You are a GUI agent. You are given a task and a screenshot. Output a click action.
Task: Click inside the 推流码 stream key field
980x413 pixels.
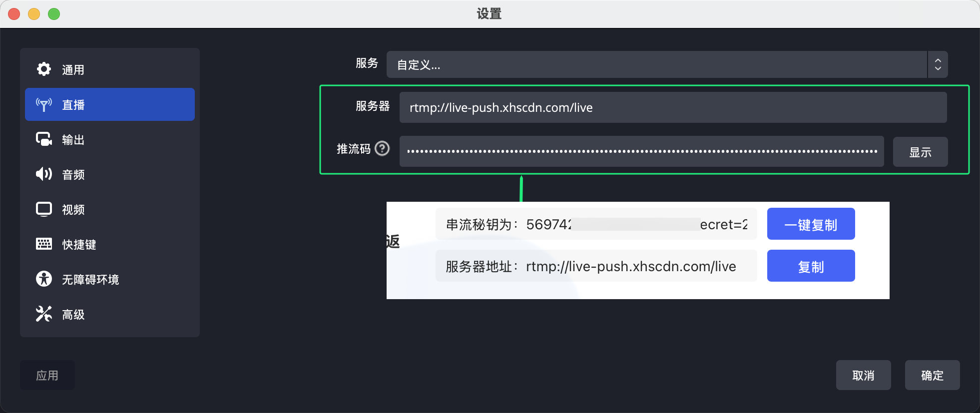pos(641,151)
